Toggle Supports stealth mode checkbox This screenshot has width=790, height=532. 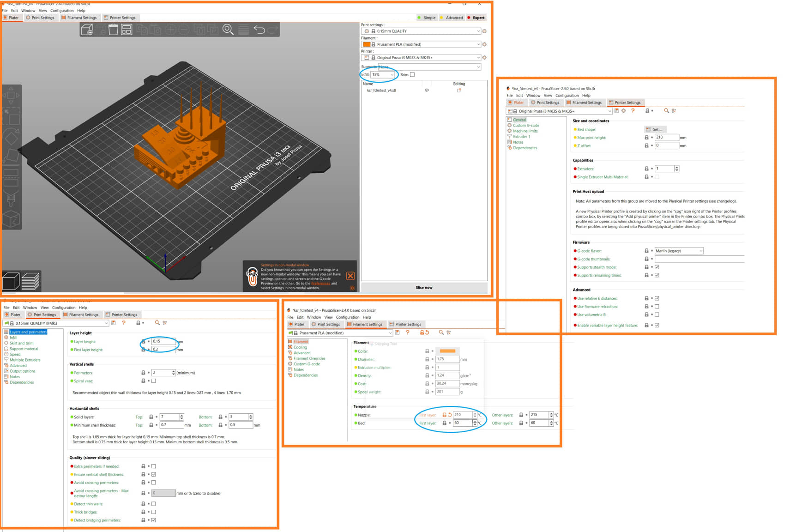click(657, 267)
